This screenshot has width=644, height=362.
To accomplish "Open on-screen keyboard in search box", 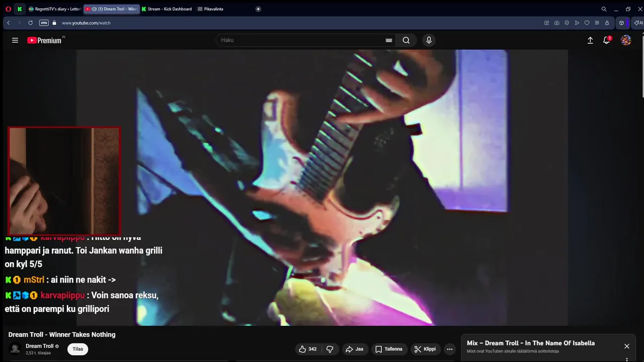I will [388, 40].
